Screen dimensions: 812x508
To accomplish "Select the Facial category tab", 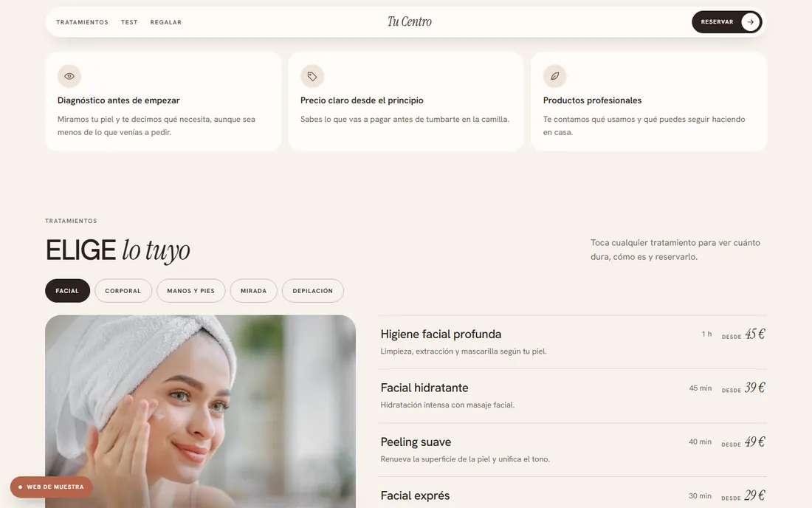I will pyautogui.click(x=67, y=290).
